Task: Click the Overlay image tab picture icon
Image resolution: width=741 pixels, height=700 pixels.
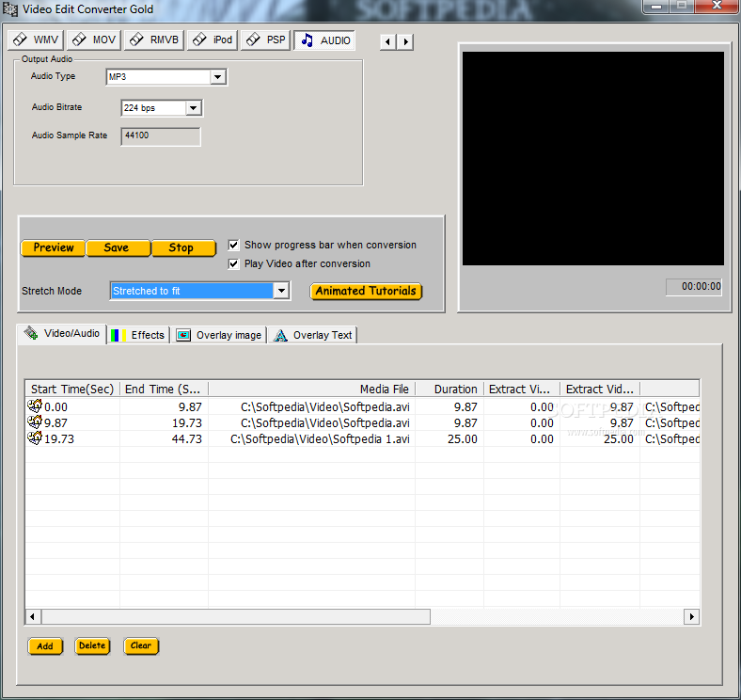Action: tap(183, 335)
